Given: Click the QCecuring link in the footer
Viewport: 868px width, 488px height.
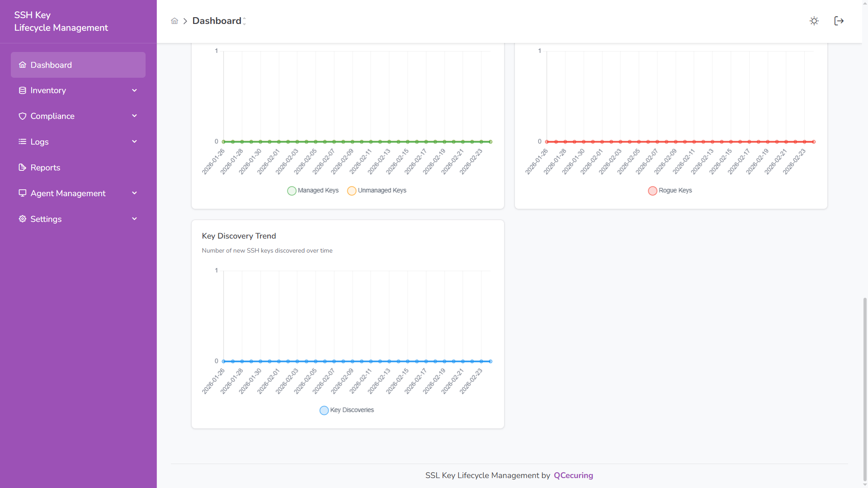Looking at the screenshot, I should coord(573,475).
